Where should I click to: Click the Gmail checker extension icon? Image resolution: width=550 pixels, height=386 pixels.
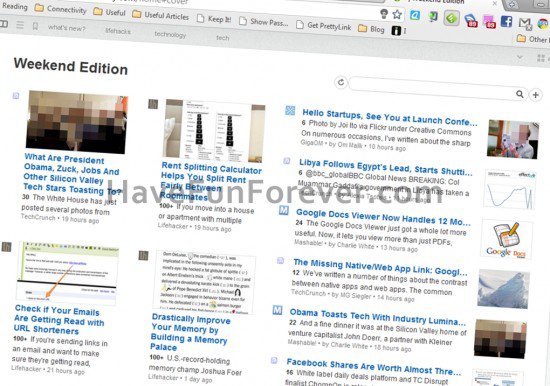pos(525,23)
